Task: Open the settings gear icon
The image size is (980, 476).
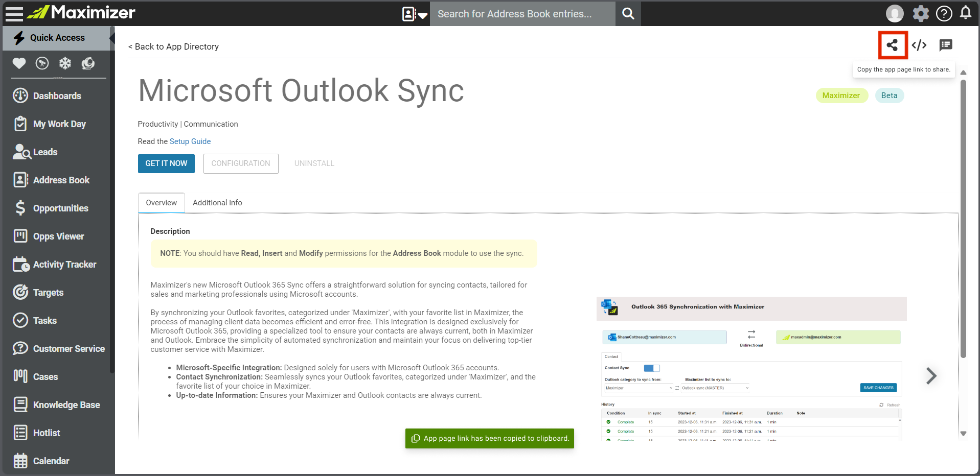Action: click(921, 13)
